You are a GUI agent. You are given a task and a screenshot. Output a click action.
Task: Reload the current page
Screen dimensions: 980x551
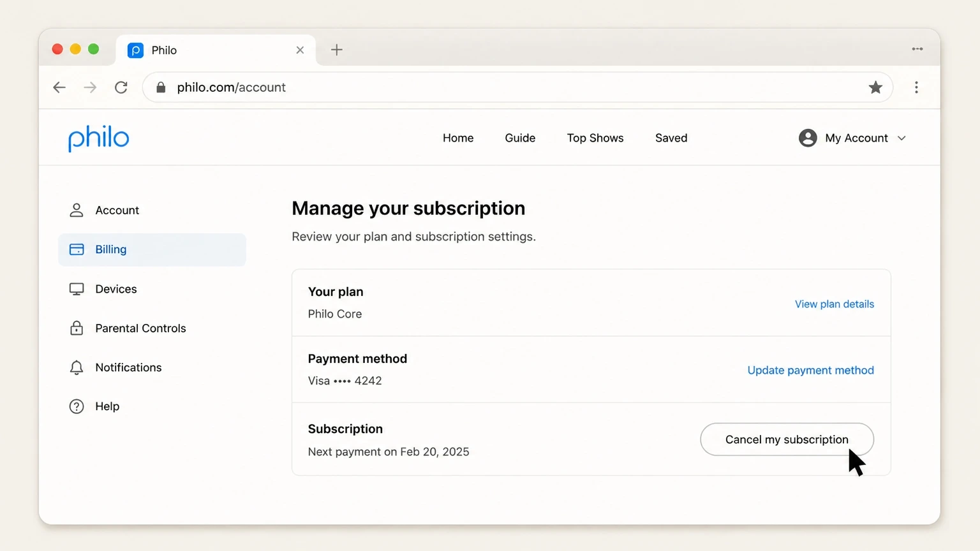point(121,87)
